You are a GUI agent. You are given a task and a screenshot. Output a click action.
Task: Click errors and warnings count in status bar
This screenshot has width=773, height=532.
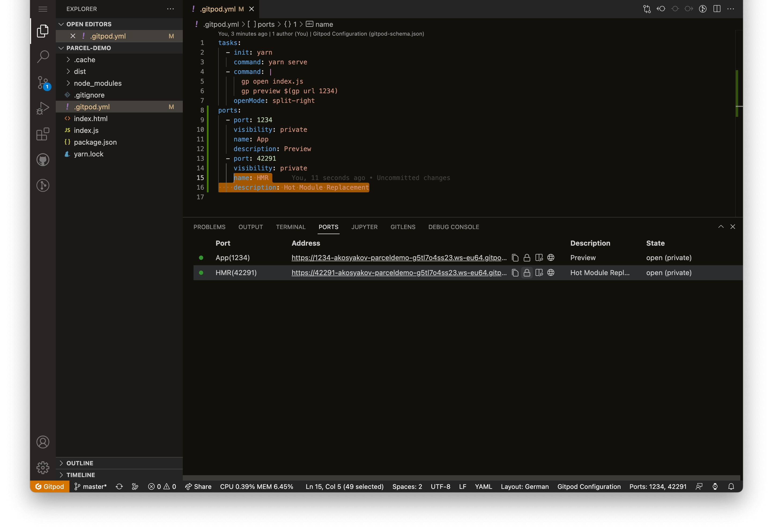[162, 487]
